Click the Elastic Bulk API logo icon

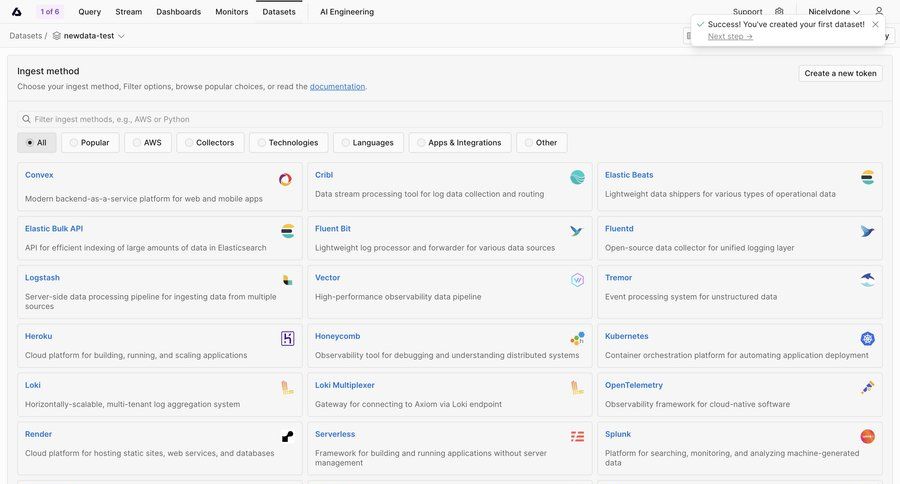(x=288, y=231)
